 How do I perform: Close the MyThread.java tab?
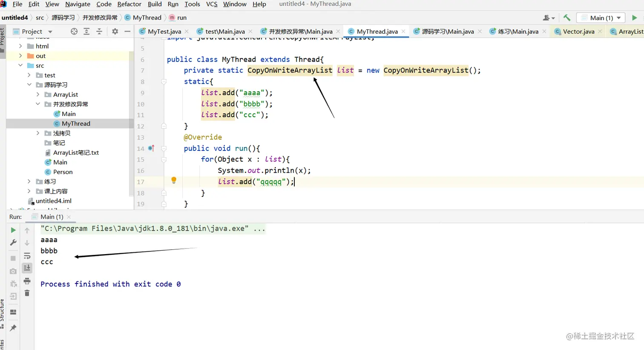[403, 31]
